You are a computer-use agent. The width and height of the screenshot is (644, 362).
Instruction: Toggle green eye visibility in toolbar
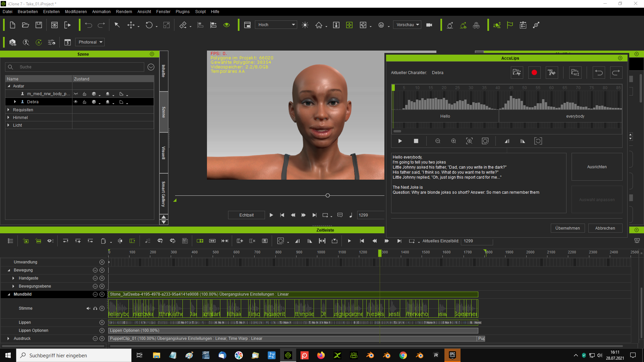click(x=227, y=25)
